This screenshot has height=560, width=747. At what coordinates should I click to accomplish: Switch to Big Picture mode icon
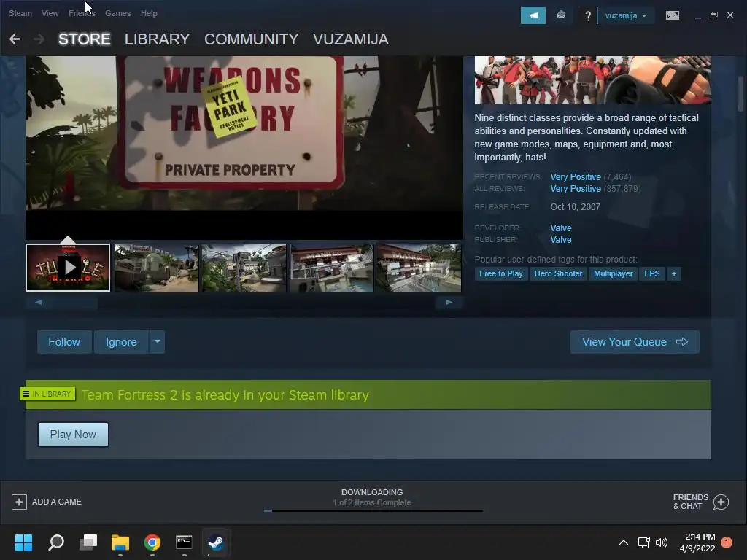(672, 15)
